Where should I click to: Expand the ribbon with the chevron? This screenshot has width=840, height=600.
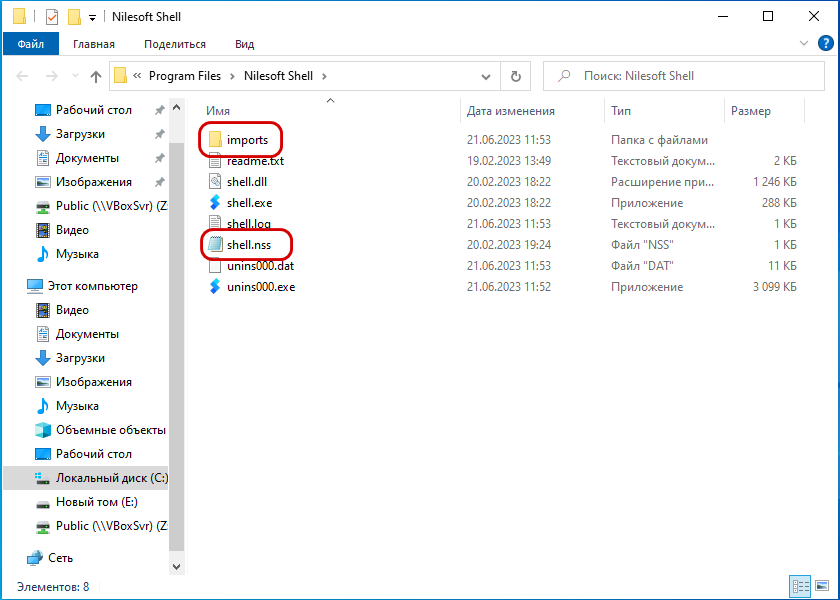804,43
